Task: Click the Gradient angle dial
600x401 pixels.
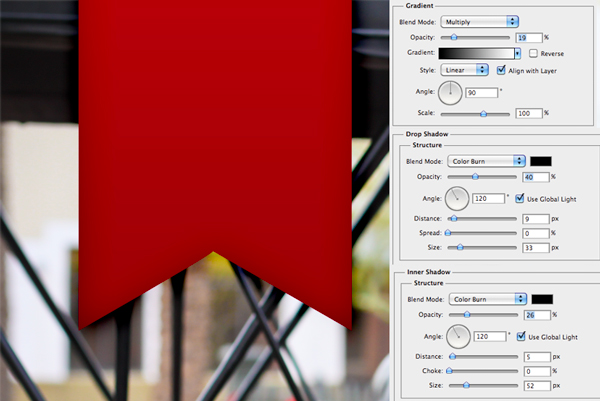Action: 450,93
